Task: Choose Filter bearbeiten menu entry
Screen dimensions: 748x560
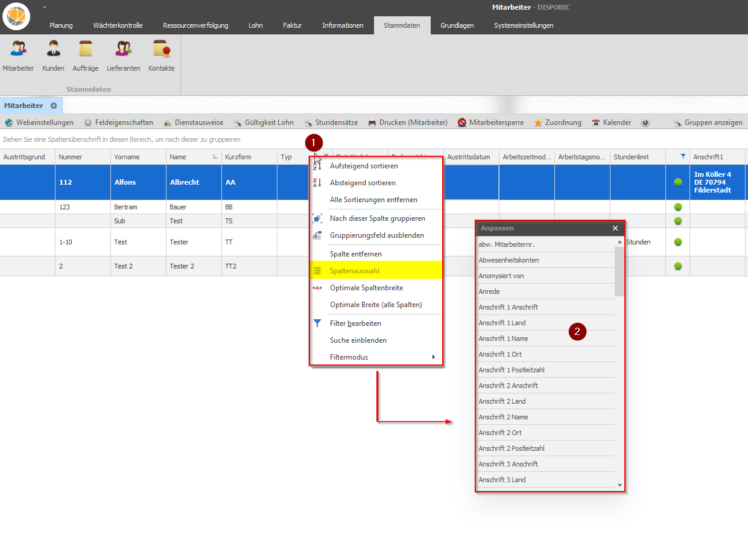Action: tap(376, 323)
